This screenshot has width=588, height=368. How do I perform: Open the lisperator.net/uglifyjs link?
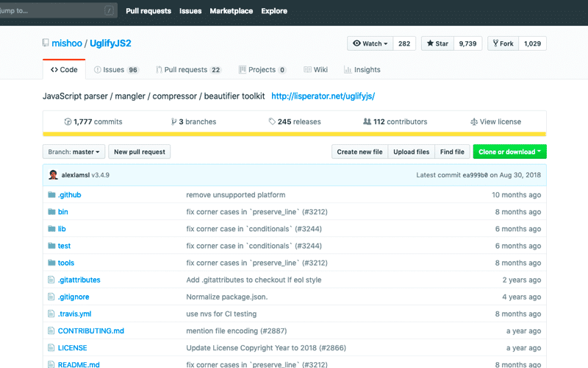(323, 96)
